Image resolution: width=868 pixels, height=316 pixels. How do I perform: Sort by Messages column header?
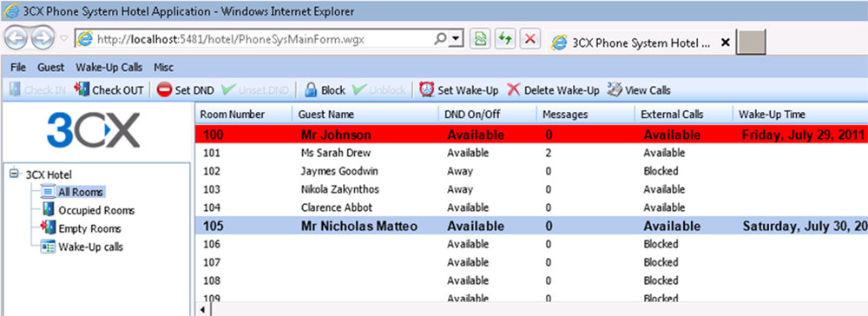tap(585, 115)
